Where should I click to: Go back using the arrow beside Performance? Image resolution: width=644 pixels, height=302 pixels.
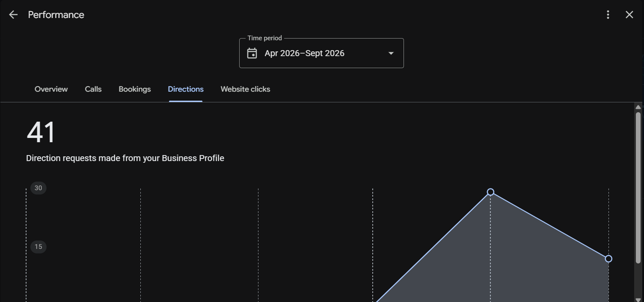pyautogui.click(x=13, y=15)
